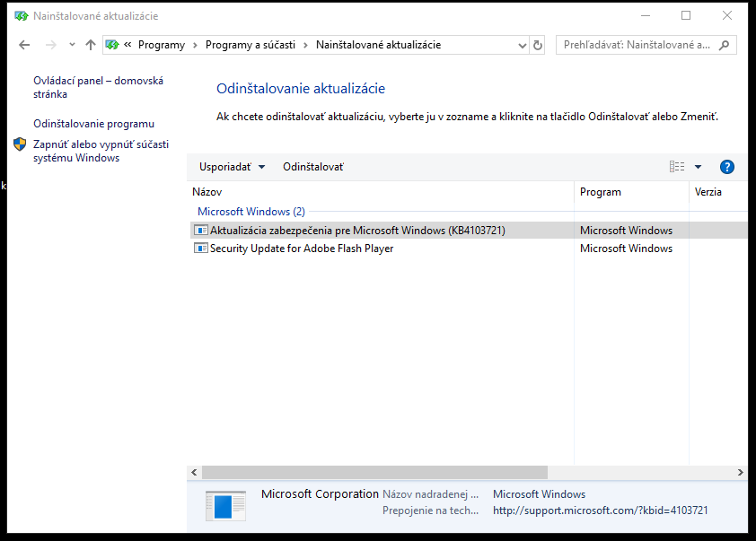Open recent locations dropdown arrow
Screen dimensions: 756x541
coord(72,45)
